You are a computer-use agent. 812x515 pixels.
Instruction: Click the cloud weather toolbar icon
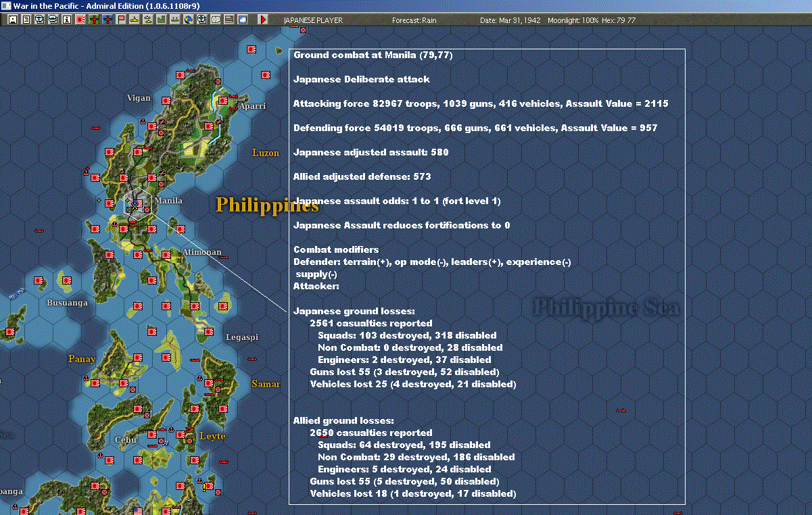pyautogui.click(x=243, y=20)
